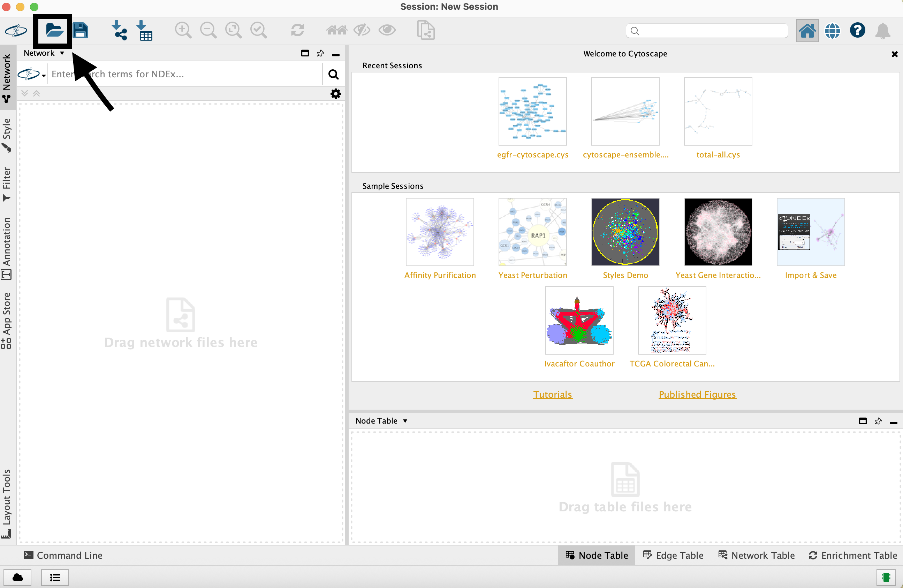Open the Tutorials link
Screen dimensions: 903x588
(x=552, y=394)
